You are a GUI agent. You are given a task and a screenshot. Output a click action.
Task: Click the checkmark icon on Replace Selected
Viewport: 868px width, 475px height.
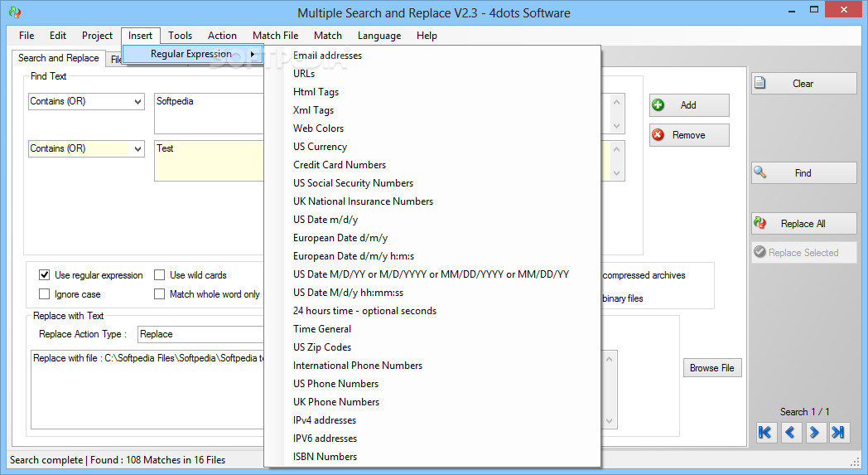760,252
